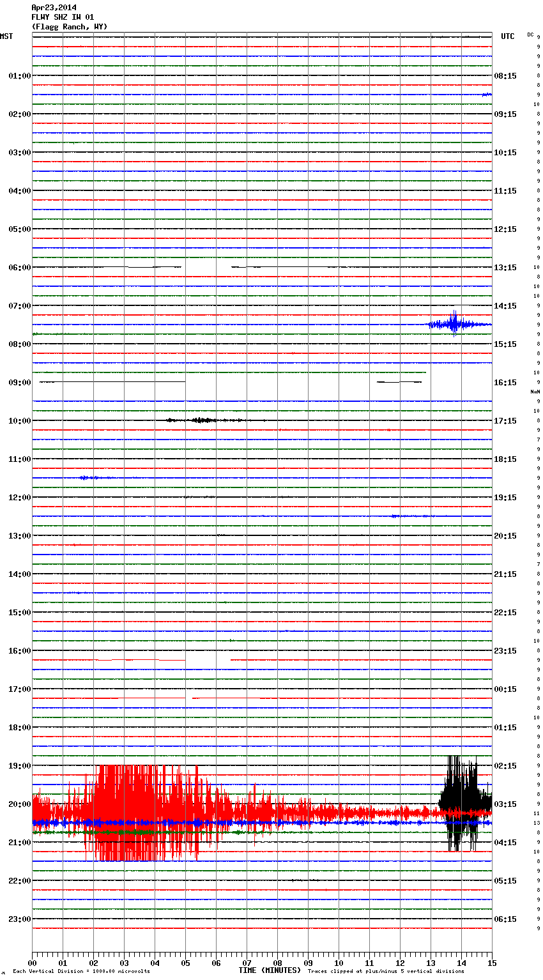Click the UTC time zone header
Image resolution: width=543 pixels, height=980 pixels.
pyautogui.click(x=507, y=36)
